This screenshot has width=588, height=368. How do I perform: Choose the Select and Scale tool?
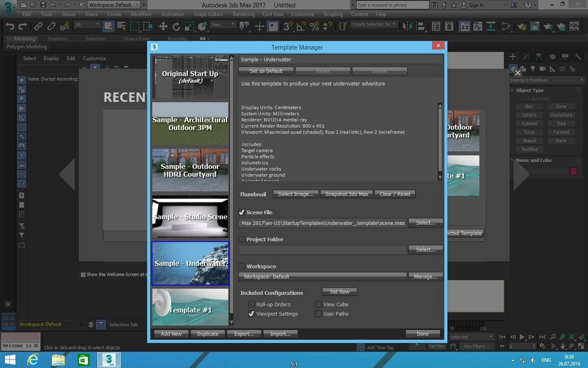pos(189,27)
